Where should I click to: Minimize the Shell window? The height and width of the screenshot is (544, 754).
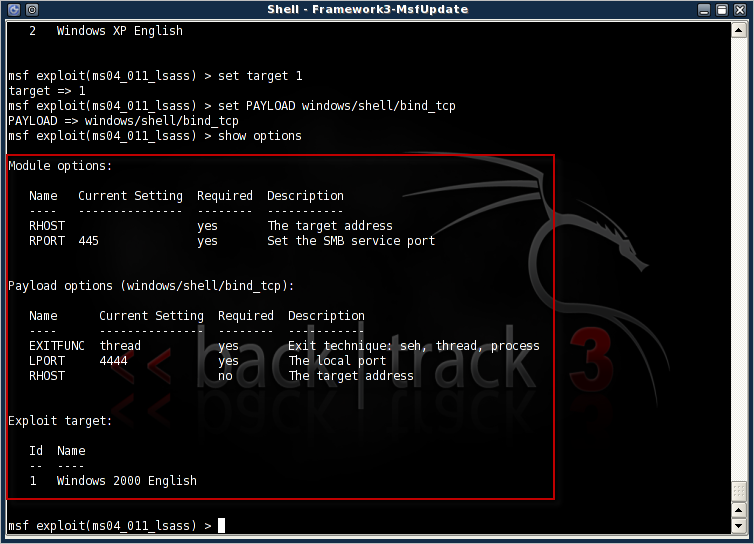click(704, 10)
